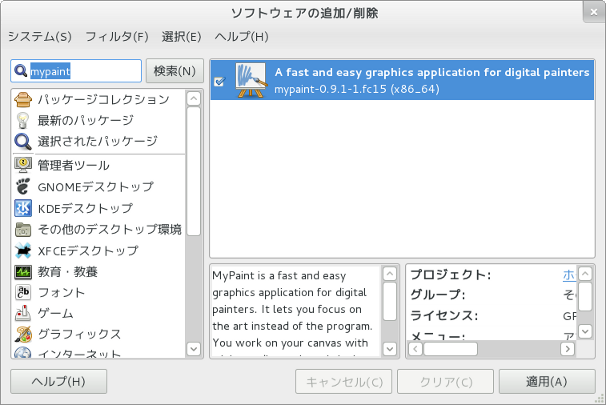Click details pane scroll down arrow
The height and width of the screenshot is (405, 606).
pos(585,331)
